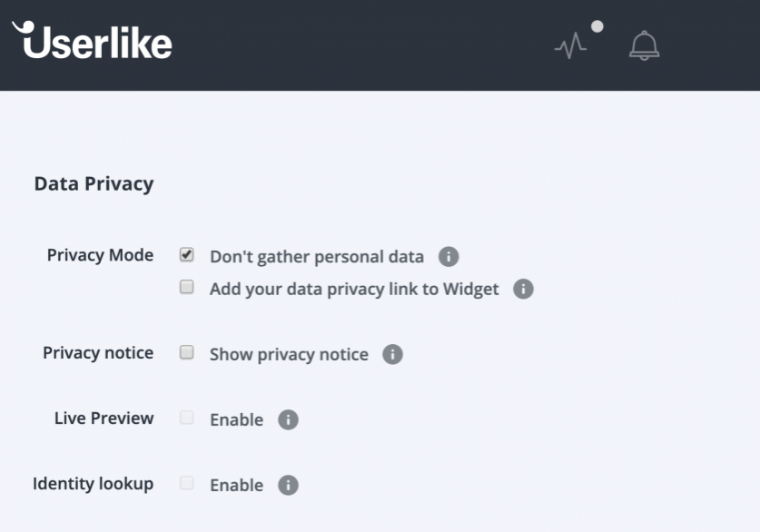This screenshot has height=532, width=760.
Task: Show info for data privacy link to Widget
Action: [x=523, y=289]
